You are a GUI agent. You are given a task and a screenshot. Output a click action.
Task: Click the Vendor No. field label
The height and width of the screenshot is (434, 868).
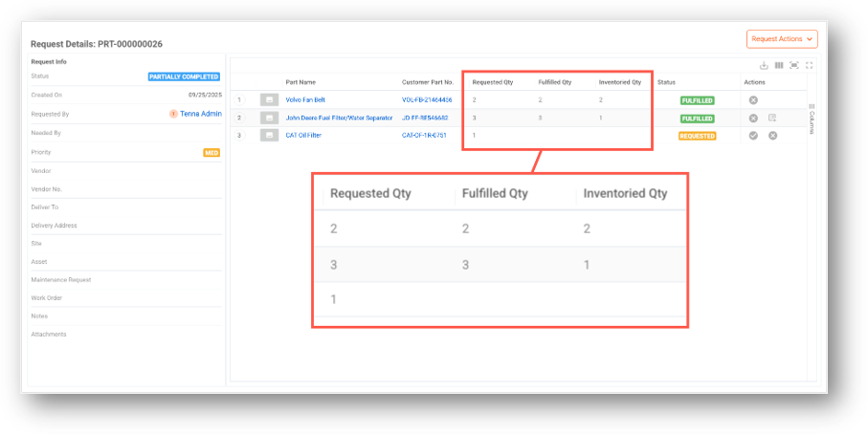[47, 189]
